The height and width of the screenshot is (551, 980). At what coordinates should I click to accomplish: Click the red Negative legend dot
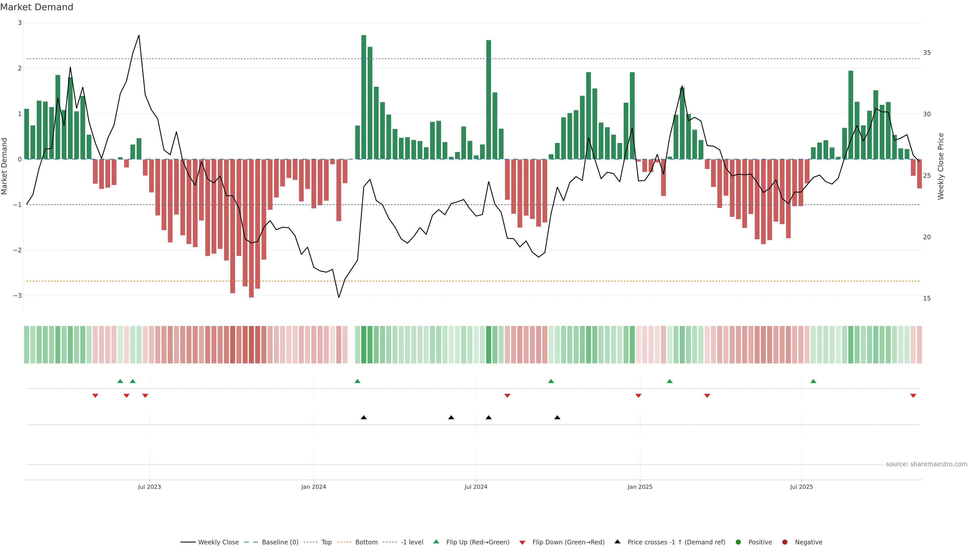(x=785, y=542)
